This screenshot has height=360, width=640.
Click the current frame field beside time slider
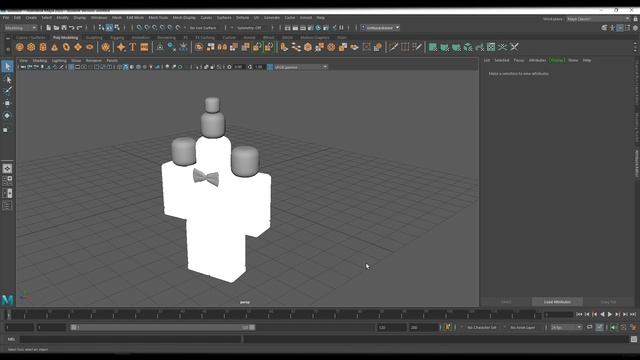559,314
